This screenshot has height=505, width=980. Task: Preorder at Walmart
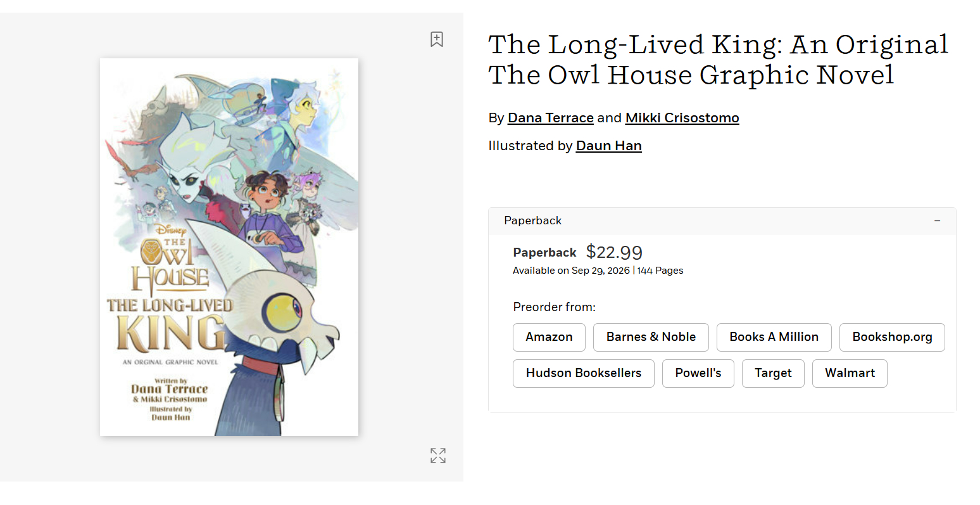click(850, 373)
